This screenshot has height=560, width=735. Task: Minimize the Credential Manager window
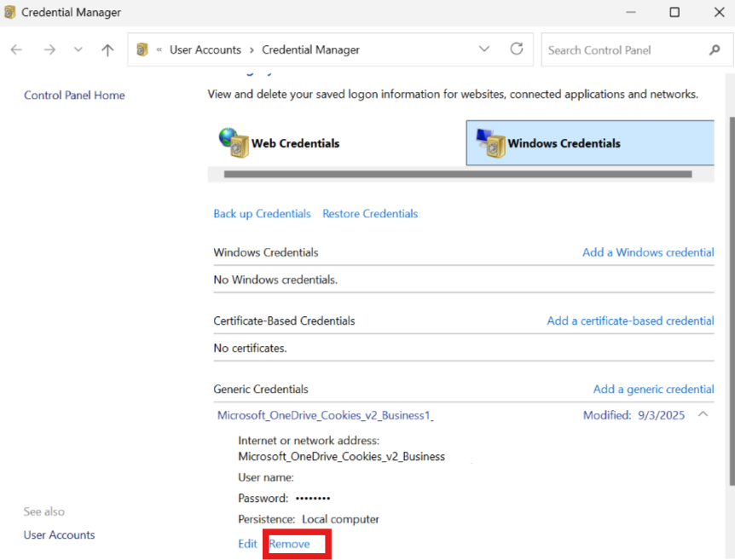631,13
